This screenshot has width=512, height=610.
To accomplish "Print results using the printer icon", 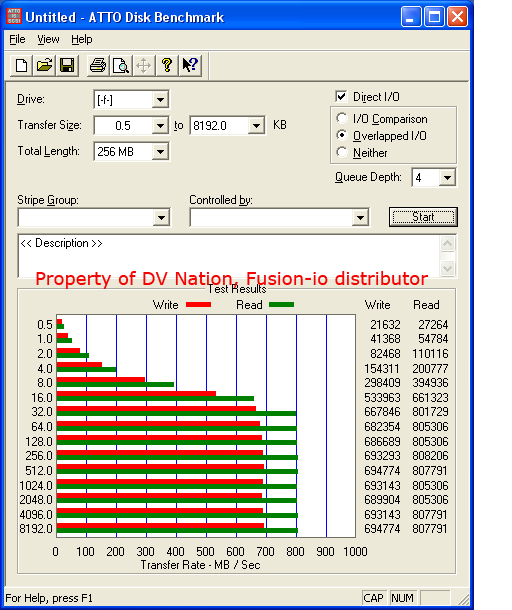I will (x=98, y=65).
